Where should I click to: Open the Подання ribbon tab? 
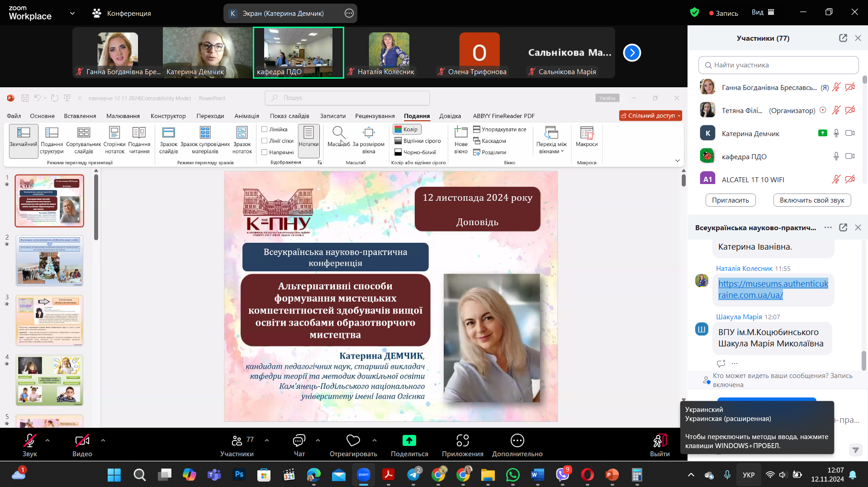coord(417,116)
